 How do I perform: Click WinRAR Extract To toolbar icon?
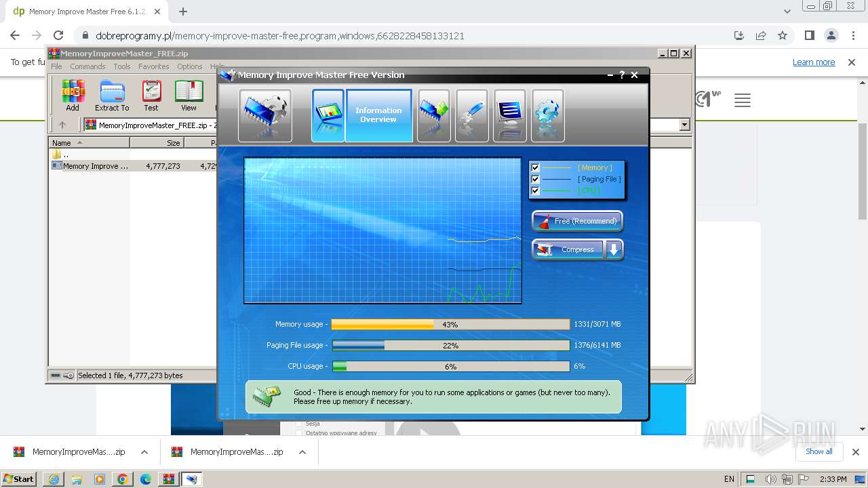112,96
